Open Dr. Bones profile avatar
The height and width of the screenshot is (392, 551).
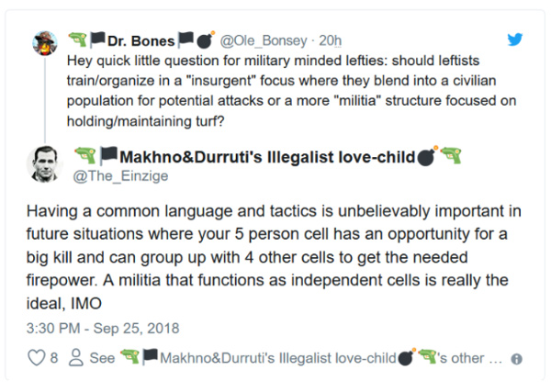tap(43, 43)
